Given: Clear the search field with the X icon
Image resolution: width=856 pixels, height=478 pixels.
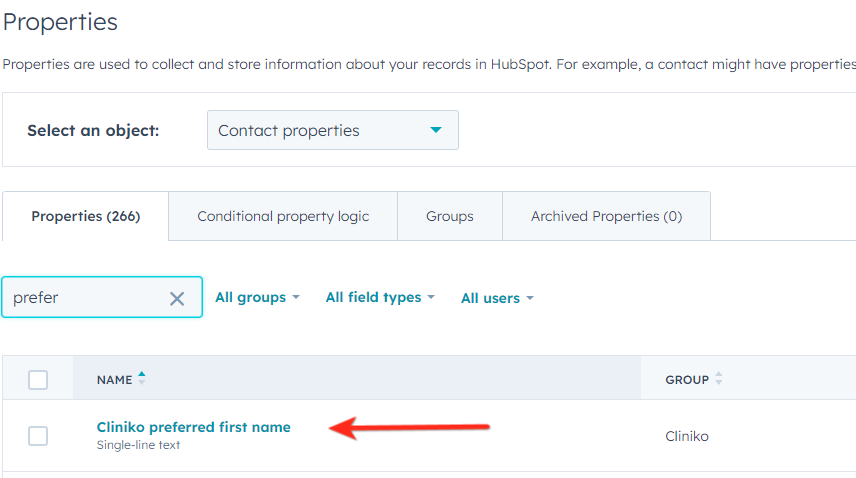Looking at the screenshot, I should (x=177, y=298).
